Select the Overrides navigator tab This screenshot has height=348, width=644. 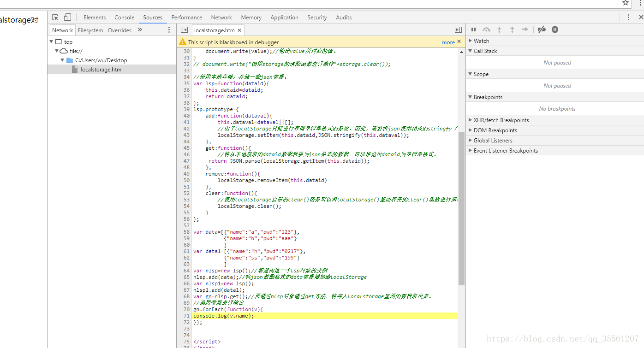tap(119, 30)
